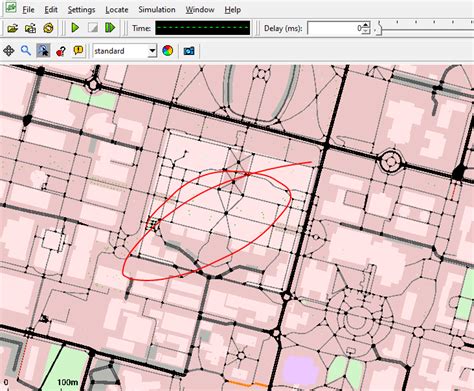Open the Simulation menu
474x391 pixels.
[x=157, y=10]
